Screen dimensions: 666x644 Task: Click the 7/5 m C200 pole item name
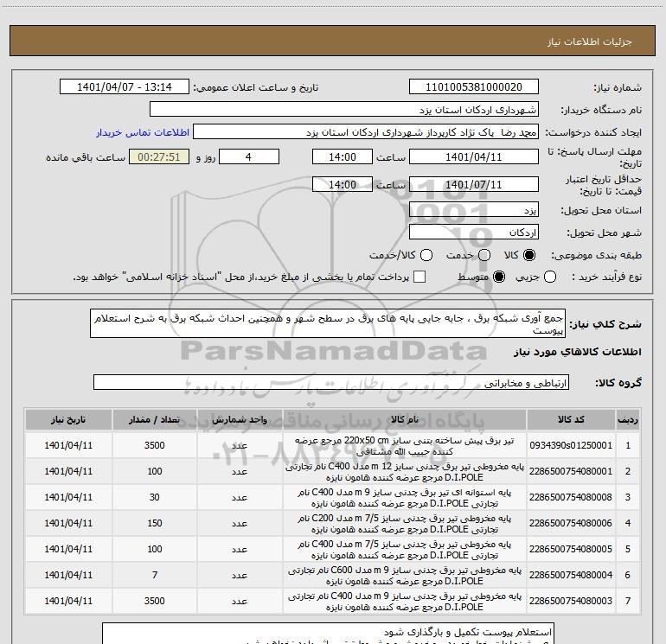(x=405, y=524)
